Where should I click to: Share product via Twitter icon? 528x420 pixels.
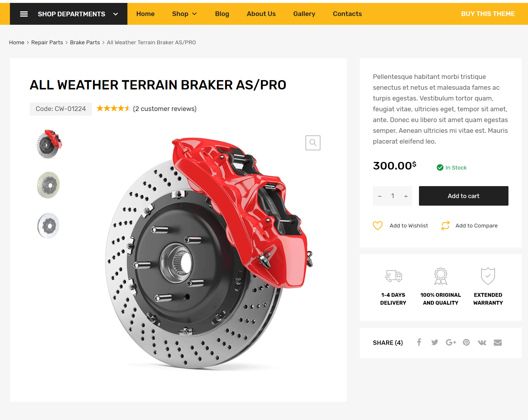(435, 343)
